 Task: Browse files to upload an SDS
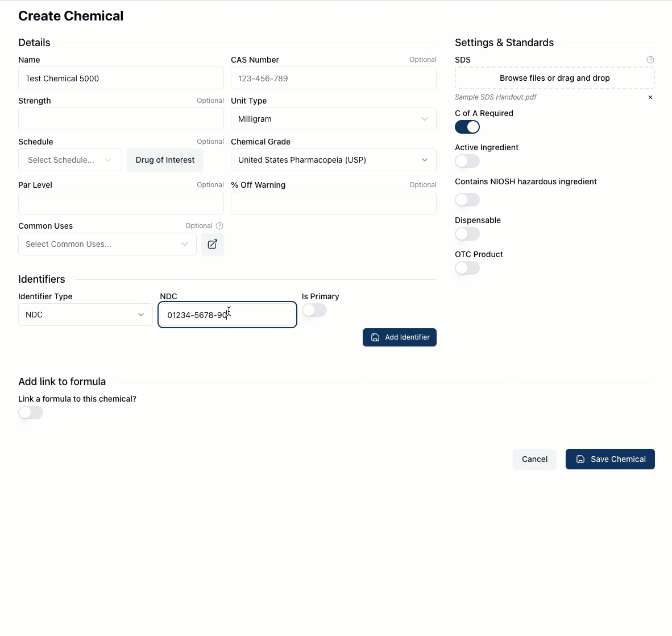(554, 78)
